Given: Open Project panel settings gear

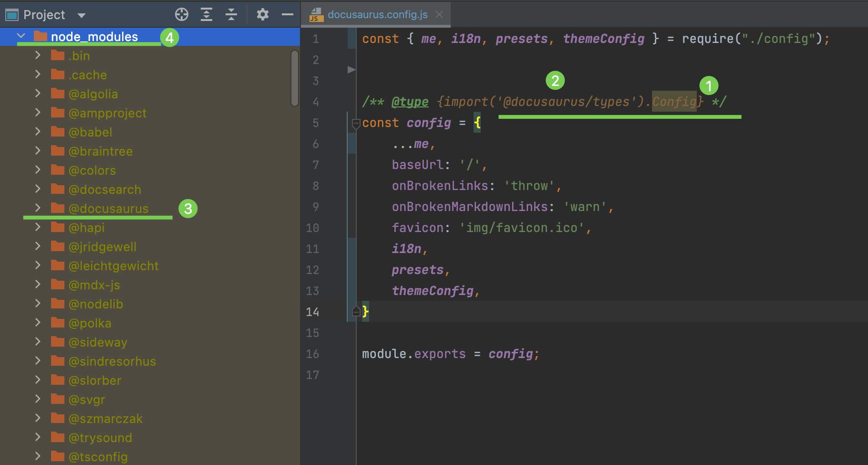Looking at the screenshot, I should click(x=262, y=15).
